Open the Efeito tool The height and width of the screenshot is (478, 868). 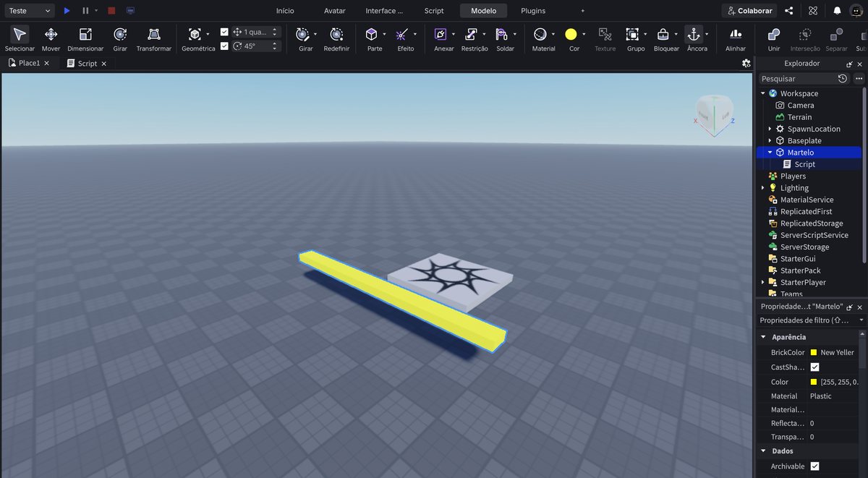pyautogui.click(x=404, y=39)
